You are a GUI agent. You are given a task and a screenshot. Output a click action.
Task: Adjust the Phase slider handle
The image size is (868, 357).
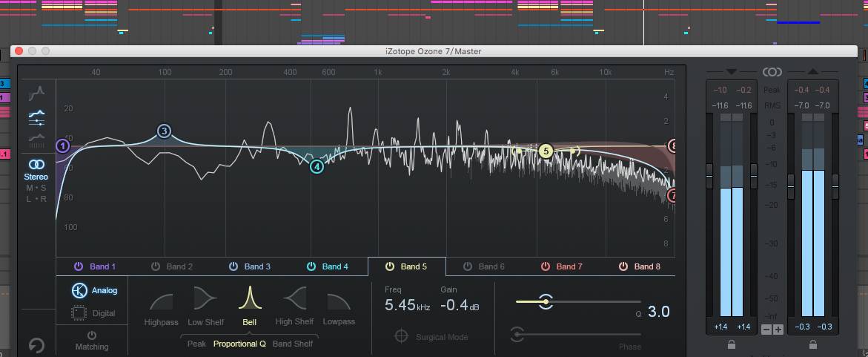point(517,334)
